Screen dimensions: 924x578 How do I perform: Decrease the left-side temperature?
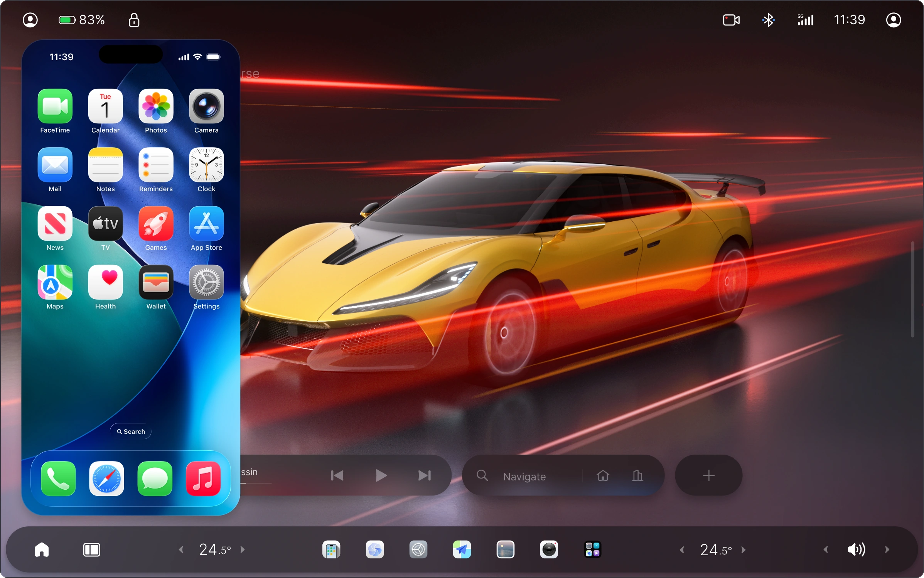[x=181, y=549]
